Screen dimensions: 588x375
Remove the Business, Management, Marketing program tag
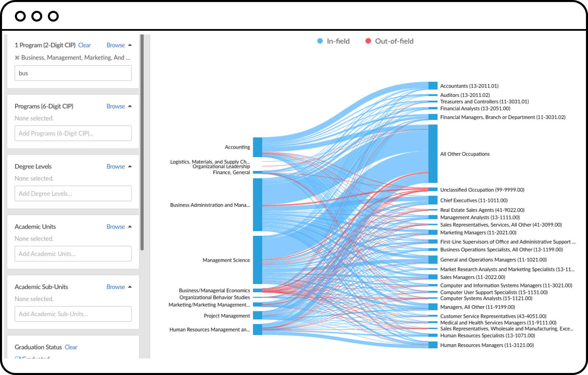17,58
